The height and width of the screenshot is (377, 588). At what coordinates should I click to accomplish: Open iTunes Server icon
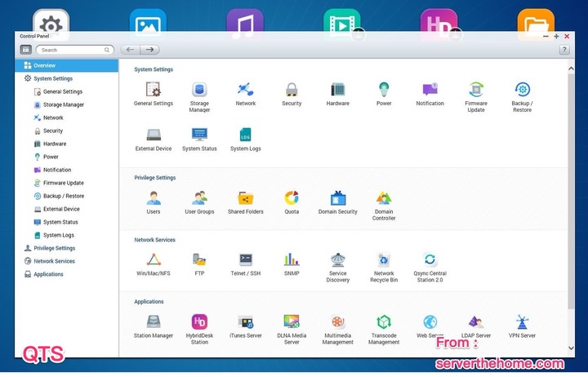246,322
